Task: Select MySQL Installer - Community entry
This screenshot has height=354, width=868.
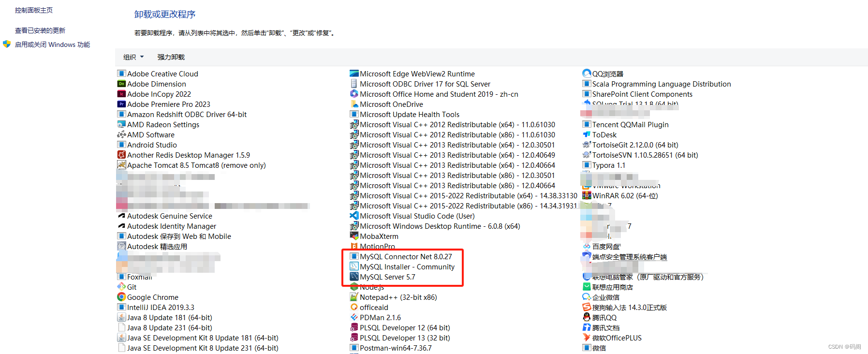Action: [x=402, y=266]
